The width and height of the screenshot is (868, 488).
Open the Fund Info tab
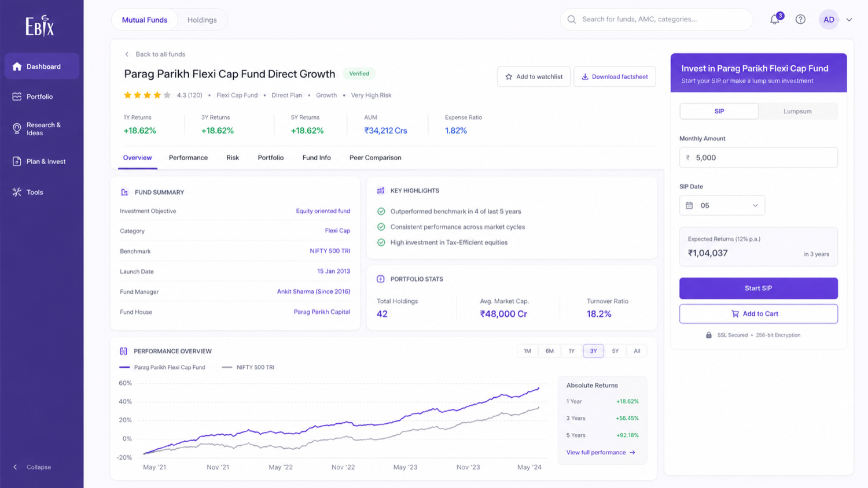tap(317, 158)
